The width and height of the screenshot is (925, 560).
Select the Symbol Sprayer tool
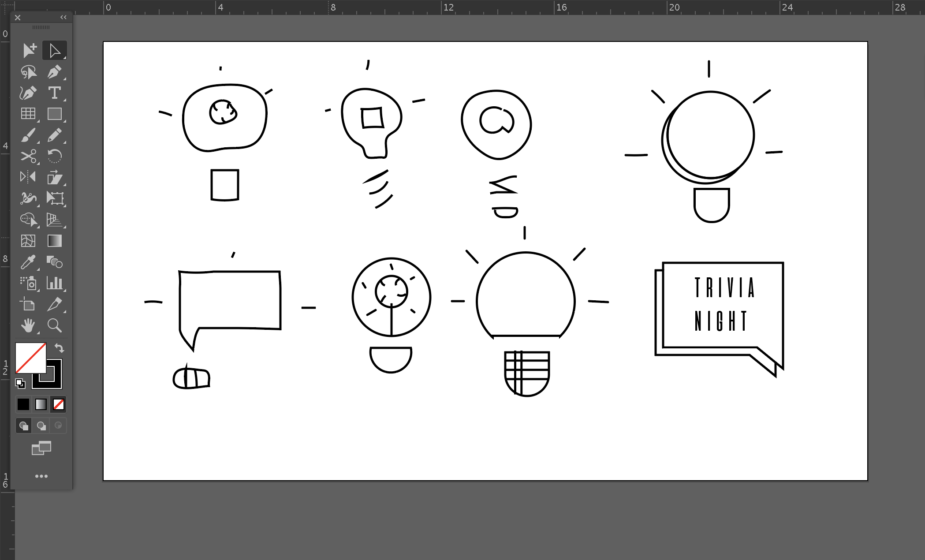pyautogui.click(x=28, y=283)
